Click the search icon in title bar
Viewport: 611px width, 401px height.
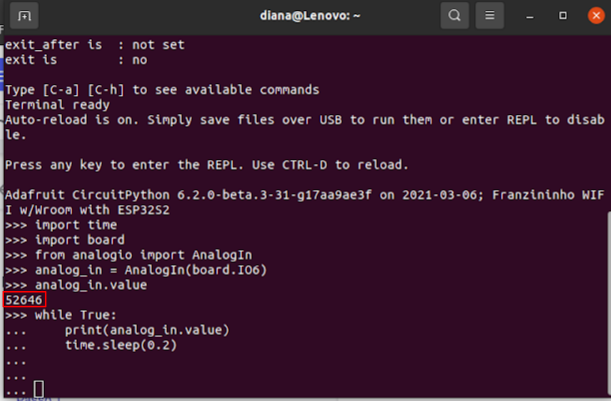click(x=454, y=16)
